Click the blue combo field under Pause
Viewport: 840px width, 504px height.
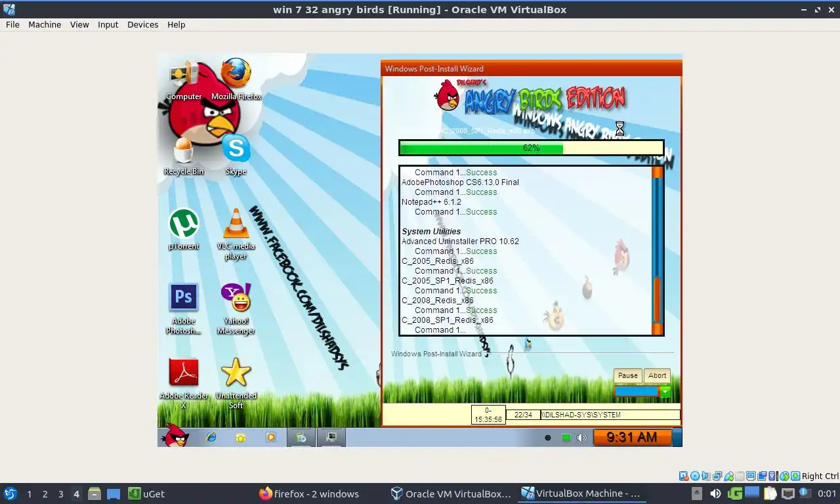tap(636, 392)
